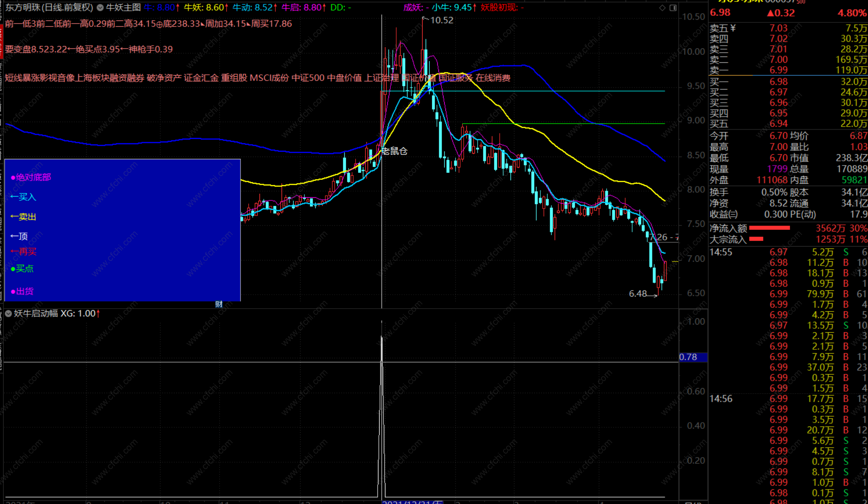Click the 绝对底部 legend entry
The width and height of the screenshot is (868, 504).
click(31, 178)
